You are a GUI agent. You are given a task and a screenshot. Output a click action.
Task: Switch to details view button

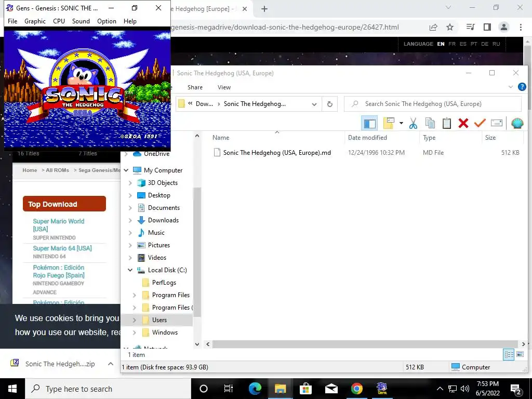[x=509, y=354]
